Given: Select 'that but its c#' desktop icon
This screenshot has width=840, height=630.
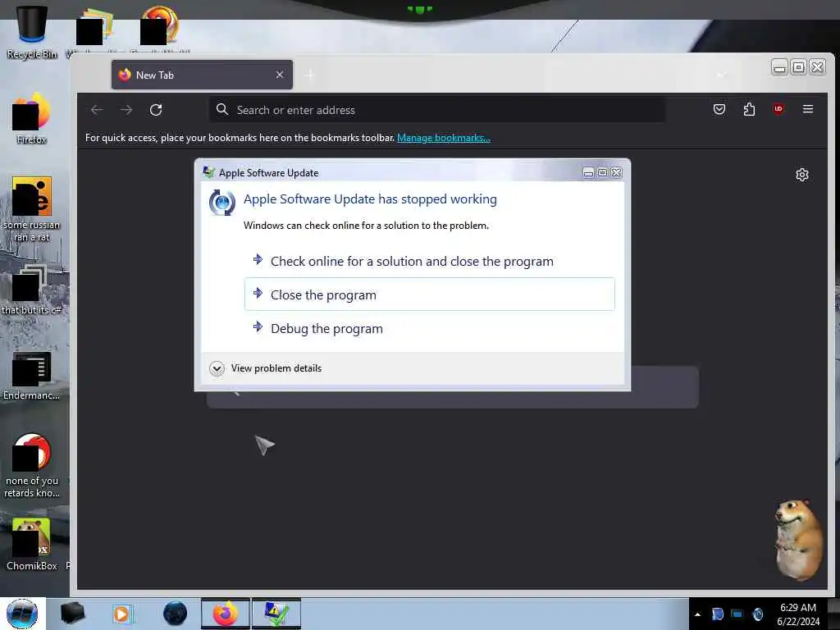Looking at the screenshot, I should [32, 290].
